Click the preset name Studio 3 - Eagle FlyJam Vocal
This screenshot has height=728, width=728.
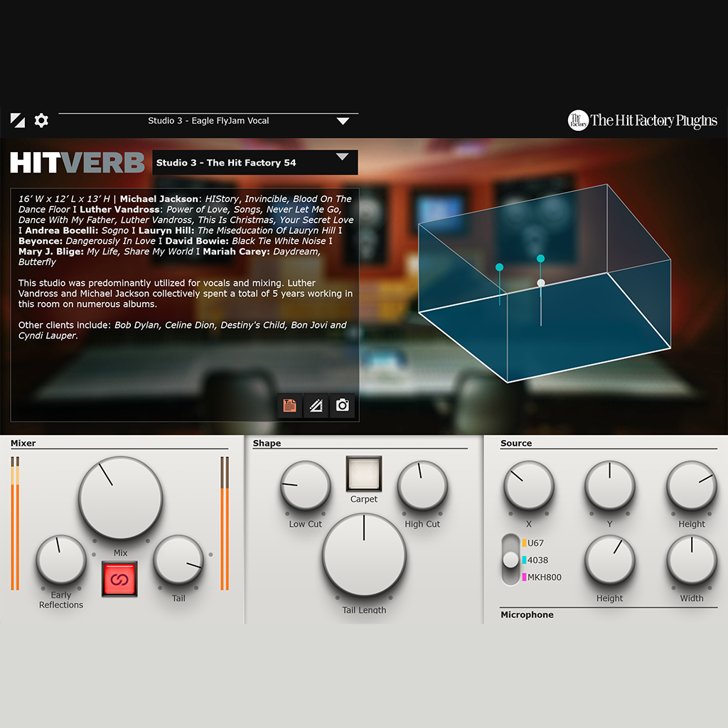pyautogui.click(x=208, y=121)
